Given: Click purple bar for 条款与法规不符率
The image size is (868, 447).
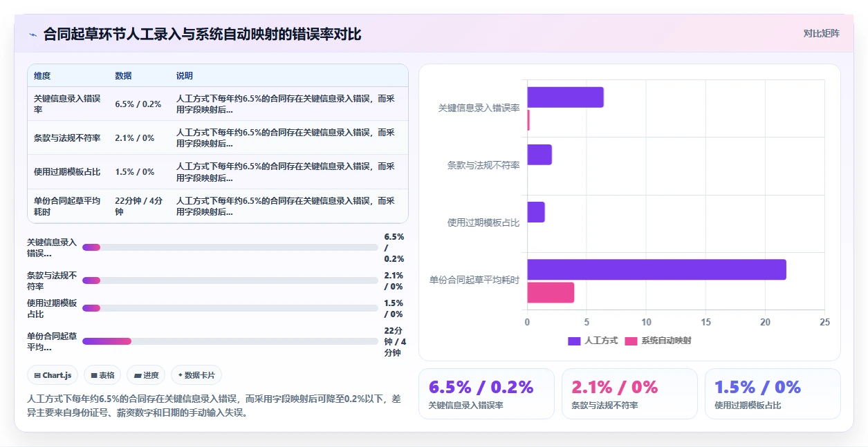Looking at the screenshot, I should click(x=539, y=155).
